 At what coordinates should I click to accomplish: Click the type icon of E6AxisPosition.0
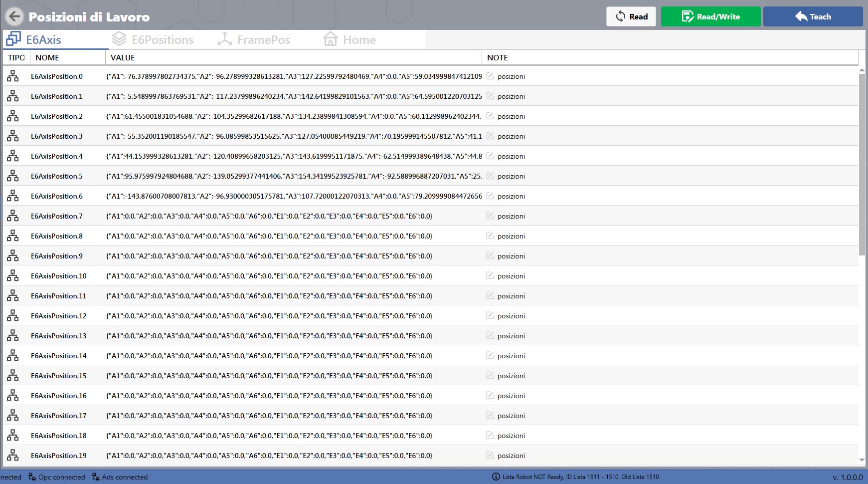(13, 76)
